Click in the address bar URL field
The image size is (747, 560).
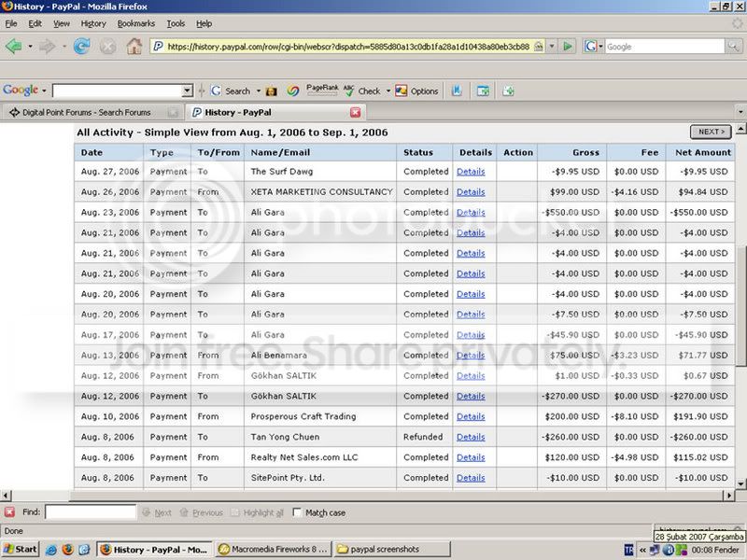(x=348, y=46)
